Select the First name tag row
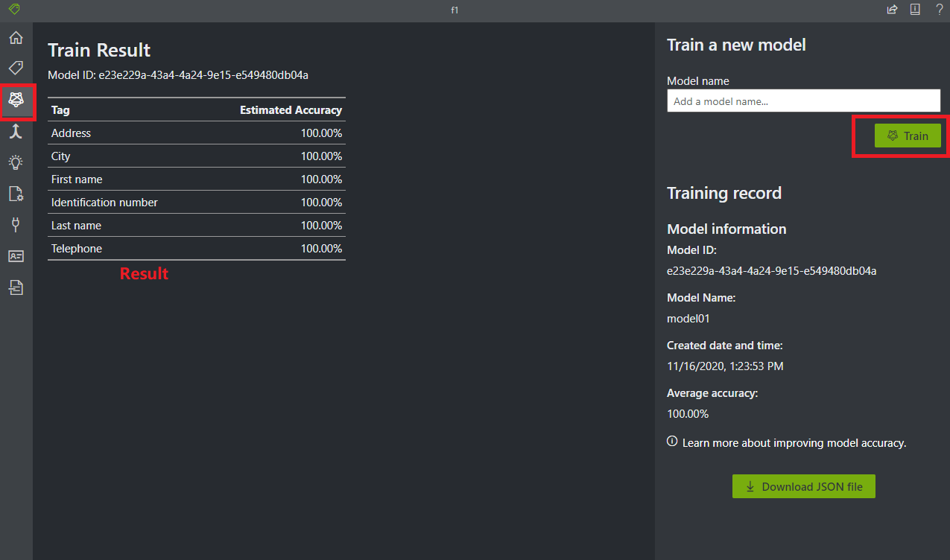The width and height of the screenshot is (950, 560). coord(197,179)
